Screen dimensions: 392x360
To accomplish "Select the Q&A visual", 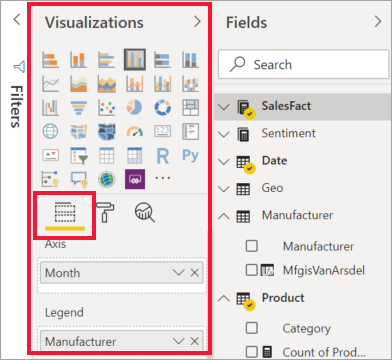I will [x=79, y=179].
